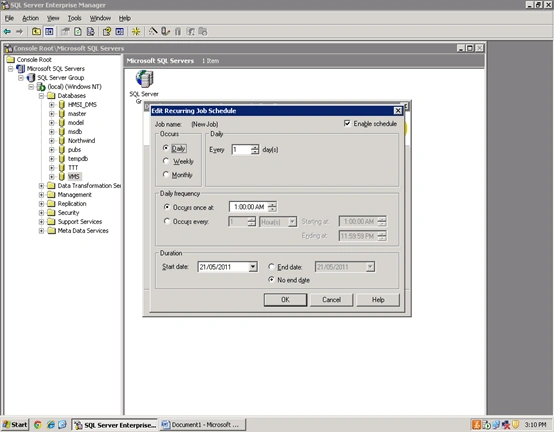This screenshot has width=554, height=432.
Task: Open the Tools menu
Action: tap(75, 18)
